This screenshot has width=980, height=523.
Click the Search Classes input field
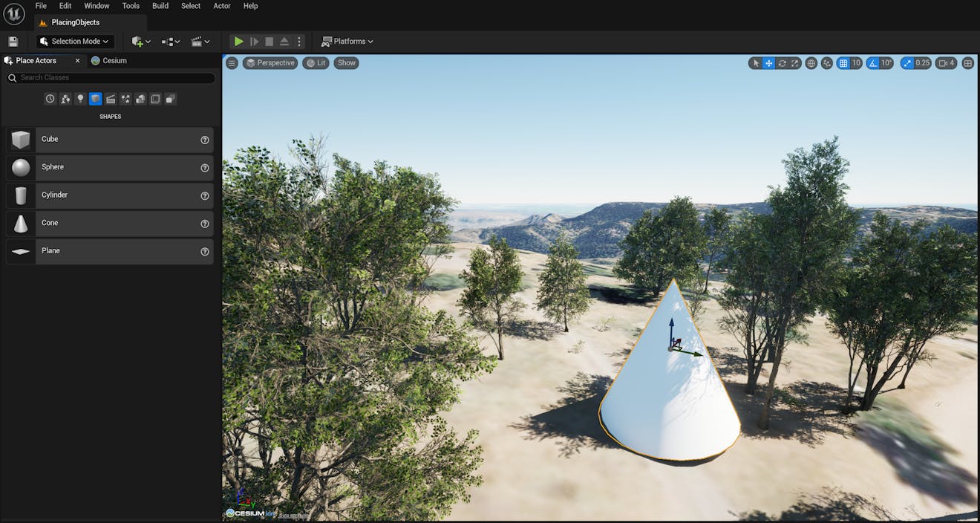111,77
